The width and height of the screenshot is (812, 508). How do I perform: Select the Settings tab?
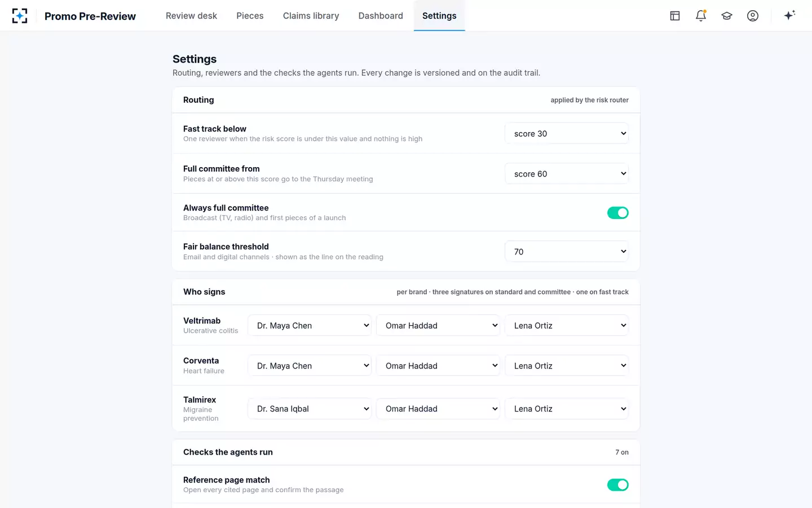[x=439, y=16]
